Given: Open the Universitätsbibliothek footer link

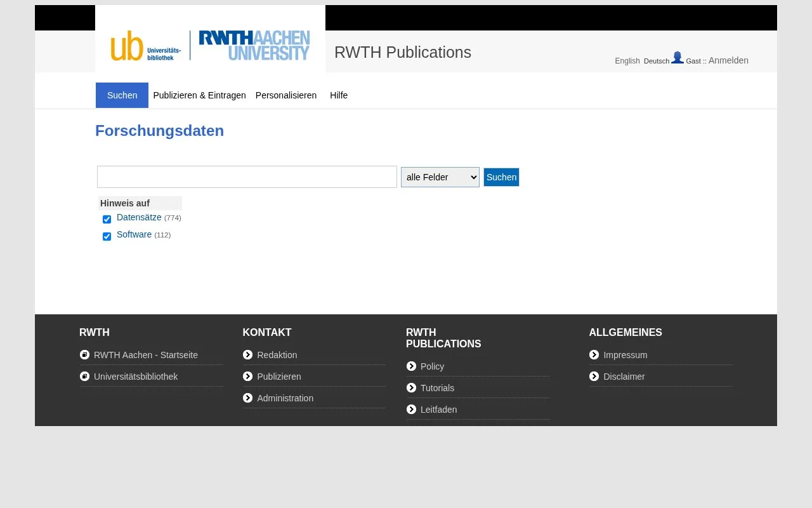Looking at the screenshot, I should tap(136, 377).
